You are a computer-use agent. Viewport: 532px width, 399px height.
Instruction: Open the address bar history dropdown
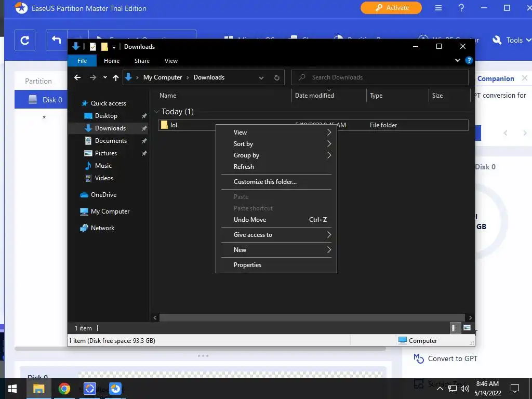tap(261, 78)
